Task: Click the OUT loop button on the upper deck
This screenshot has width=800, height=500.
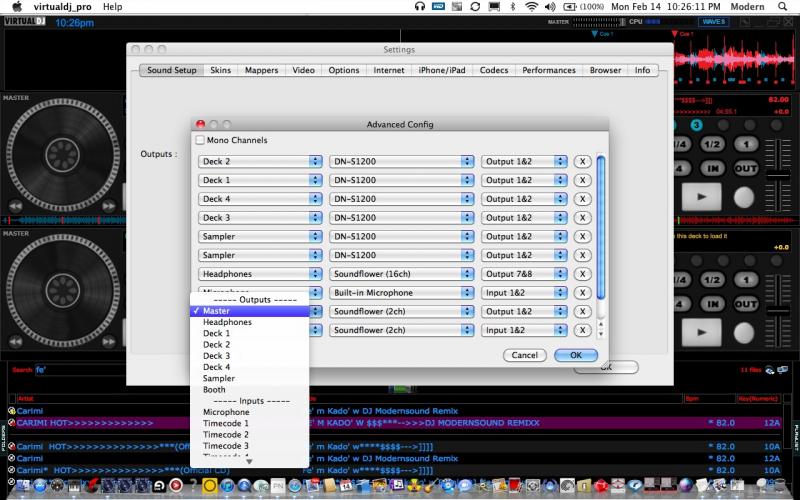Action: 745,169
